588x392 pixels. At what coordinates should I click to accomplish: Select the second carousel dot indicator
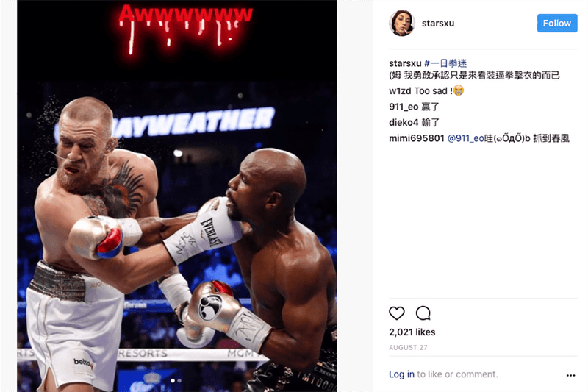(x=179, y=380)
